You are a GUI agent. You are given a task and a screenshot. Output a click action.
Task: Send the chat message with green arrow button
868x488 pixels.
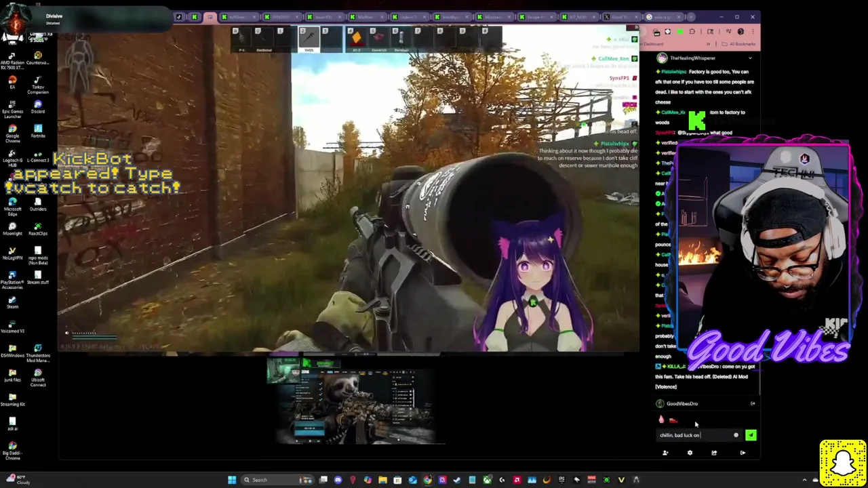tap(751, 435)
